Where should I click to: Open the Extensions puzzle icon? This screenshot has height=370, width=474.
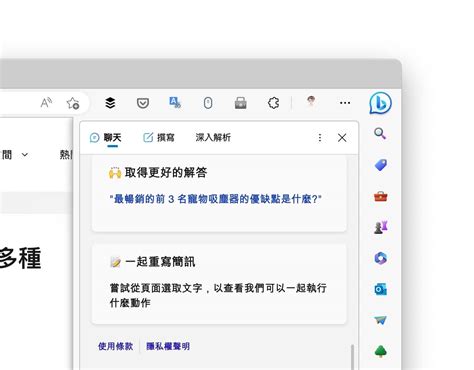tap(273, 103)
